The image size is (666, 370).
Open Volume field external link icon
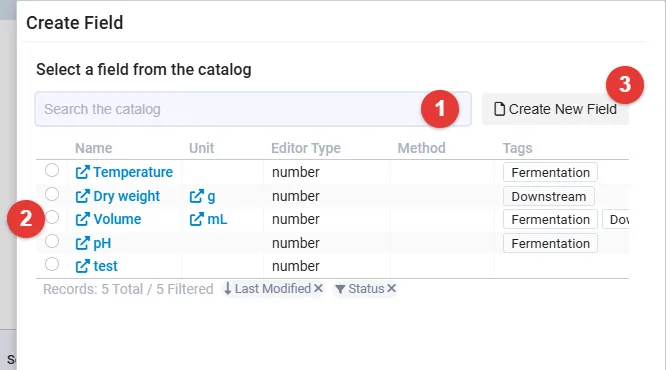(82, 219)
